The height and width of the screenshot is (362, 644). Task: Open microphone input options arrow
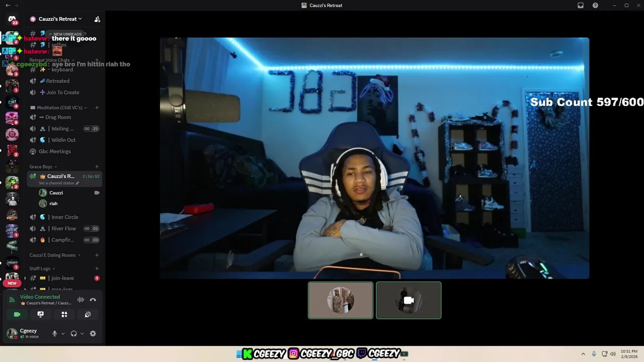63,333
